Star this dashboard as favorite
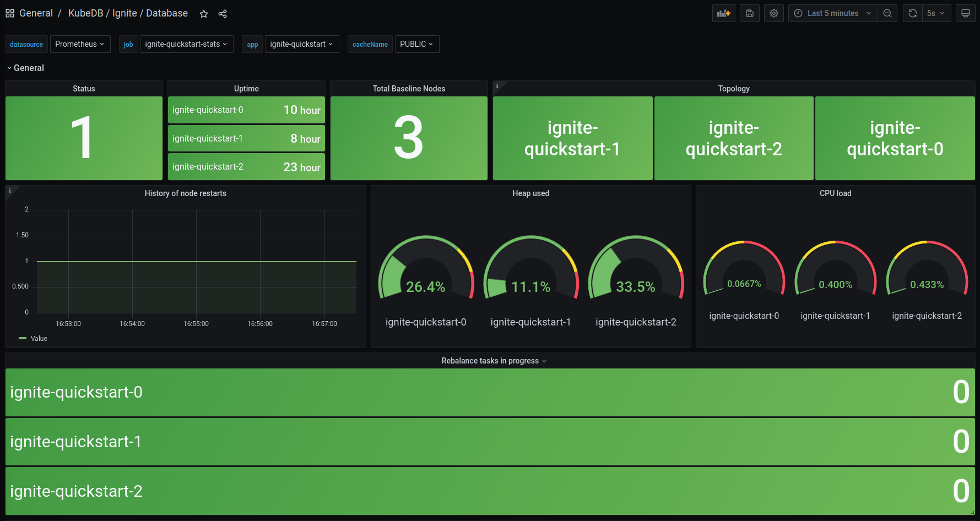Image resolution: width=980 pixels, height=521 pixels. point(204,14)
